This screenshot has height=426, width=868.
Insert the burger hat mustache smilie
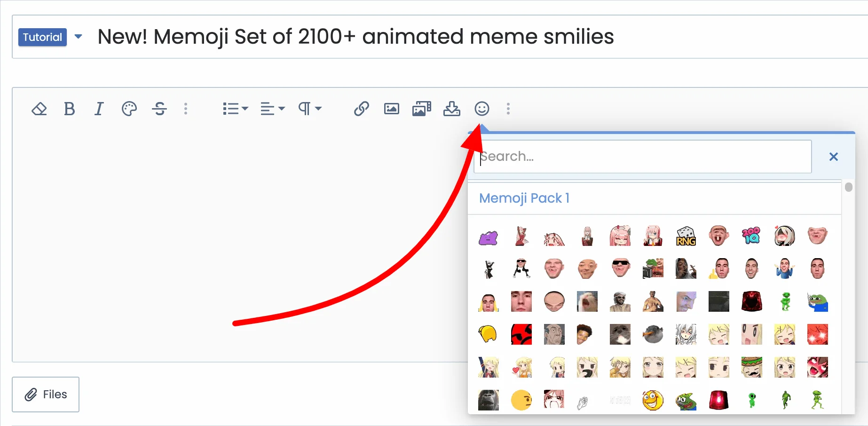click(x=752, y=367)
